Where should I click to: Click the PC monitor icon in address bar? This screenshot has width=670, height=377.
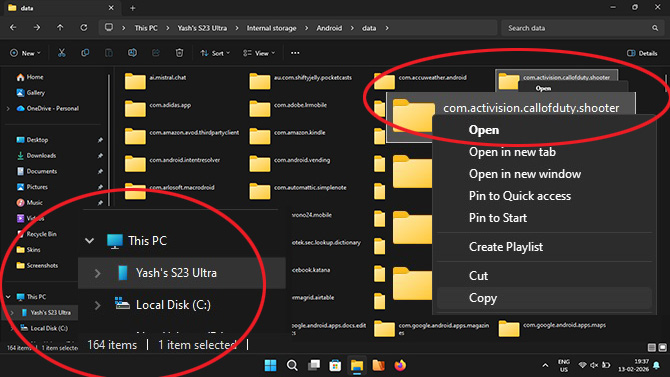(109, 28)
